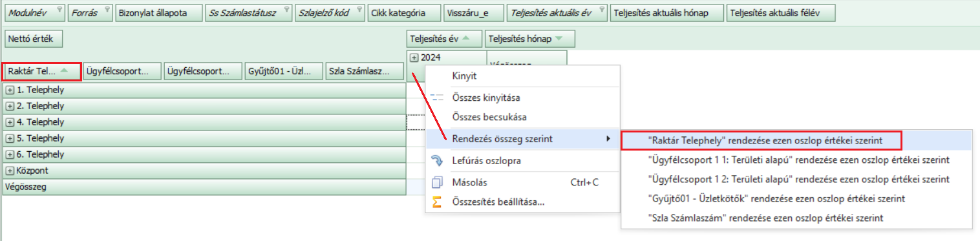Viewport: 980px width, 241px height.
Task: Click the second Ügyfélcsoport... row field header
Action: 203,71
